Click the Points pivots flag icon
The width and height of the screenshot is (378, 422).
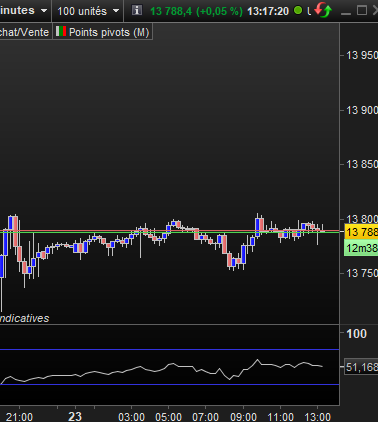(61, 32)
